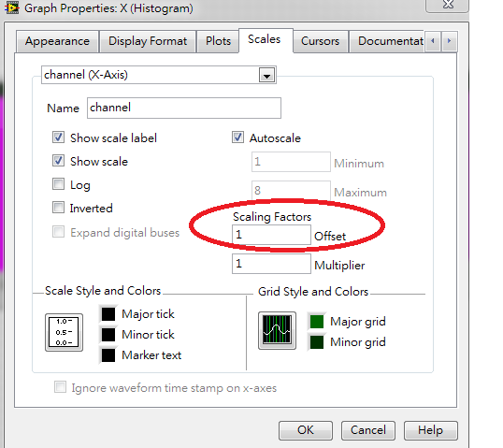This screenshot has height=448, width=503.
Task: Open the scale style picker icon
Action: 65,332
